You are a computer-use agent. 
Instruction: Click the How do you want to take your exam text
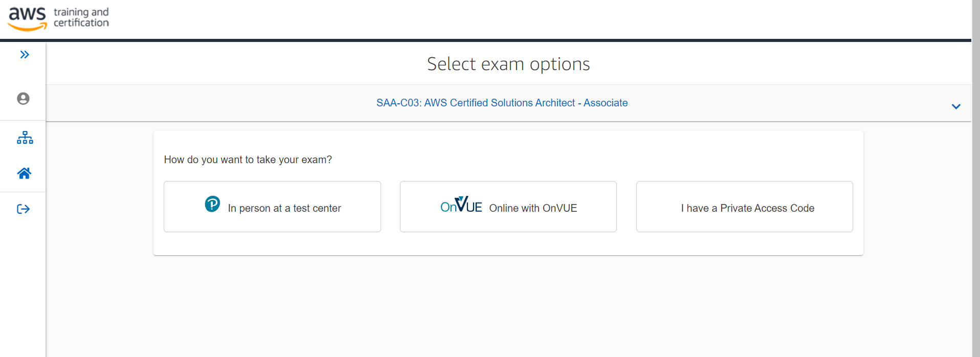click(248, 160)
